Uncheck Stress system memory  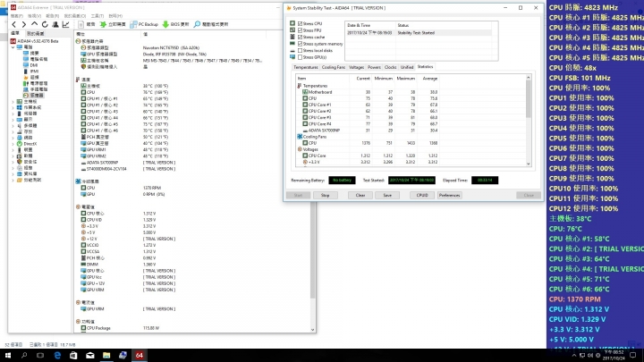[x=300, y=44]
